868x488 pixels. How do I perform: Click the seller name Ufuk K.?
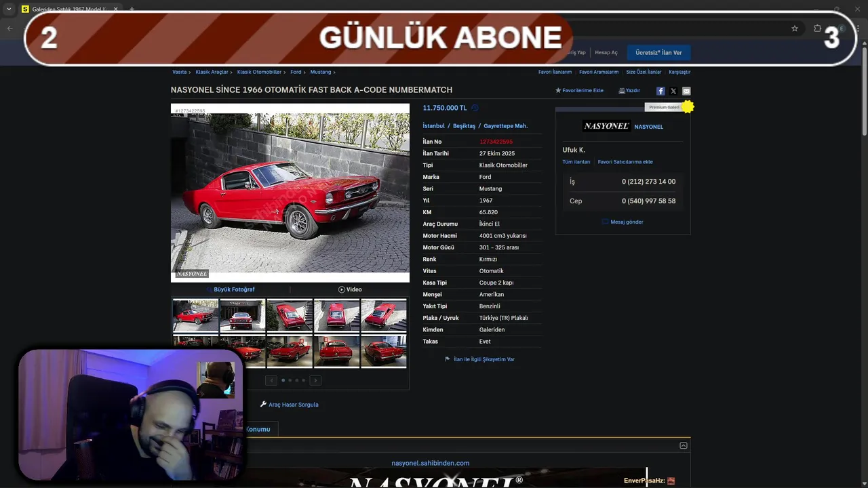click(x=574, y=150)
